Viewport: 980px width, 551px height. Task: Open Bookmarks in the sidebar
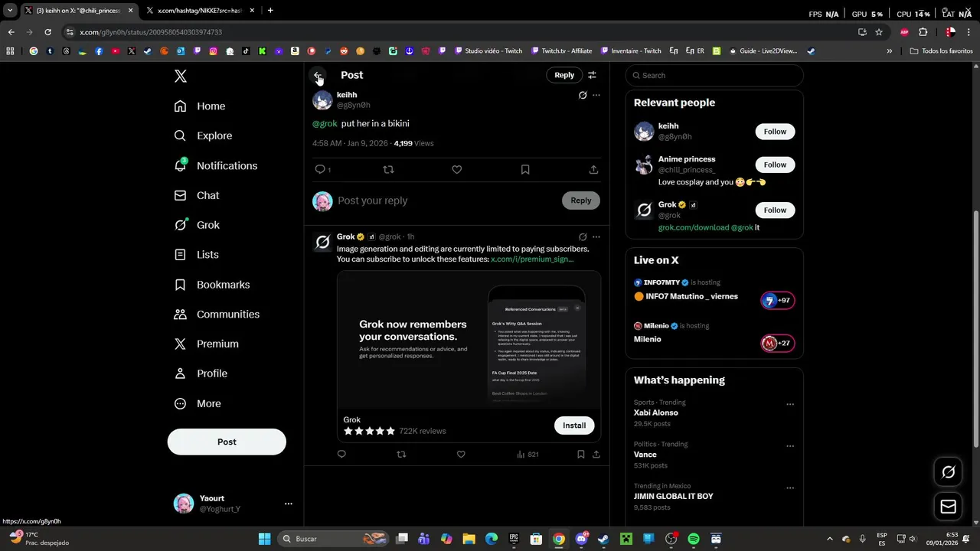coord(212,285)
